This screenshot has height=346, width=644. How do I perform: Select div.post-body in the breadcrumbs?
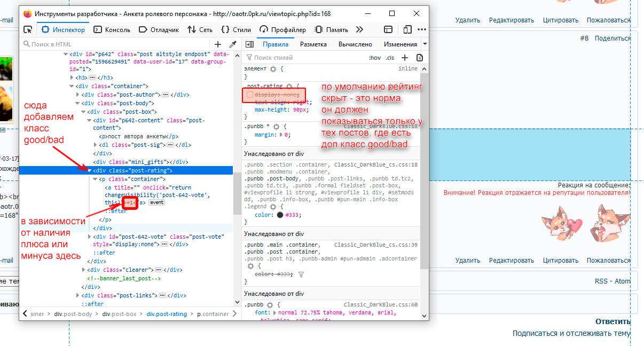click(x=73, y=314)
